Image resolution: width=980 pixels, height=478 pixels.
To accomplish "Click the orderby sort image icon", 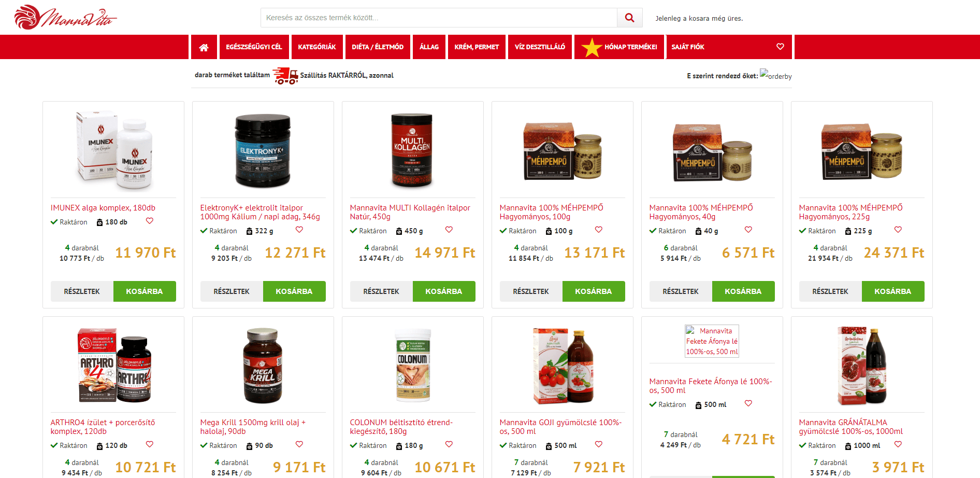I will [775, 75].
